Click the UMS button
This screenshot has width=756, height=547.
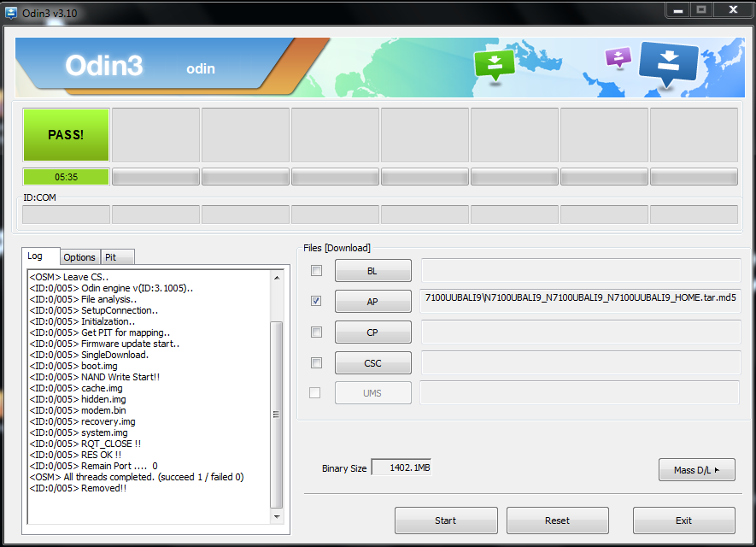point(372,393)
